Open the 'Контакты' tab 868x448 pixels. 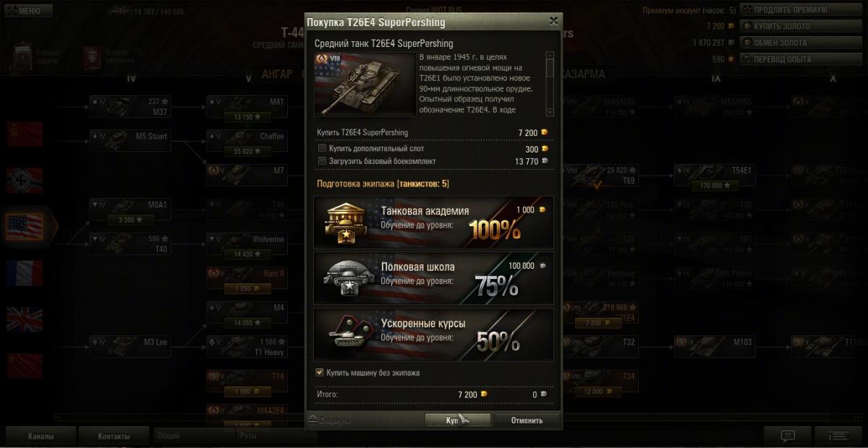coord(114,436)
